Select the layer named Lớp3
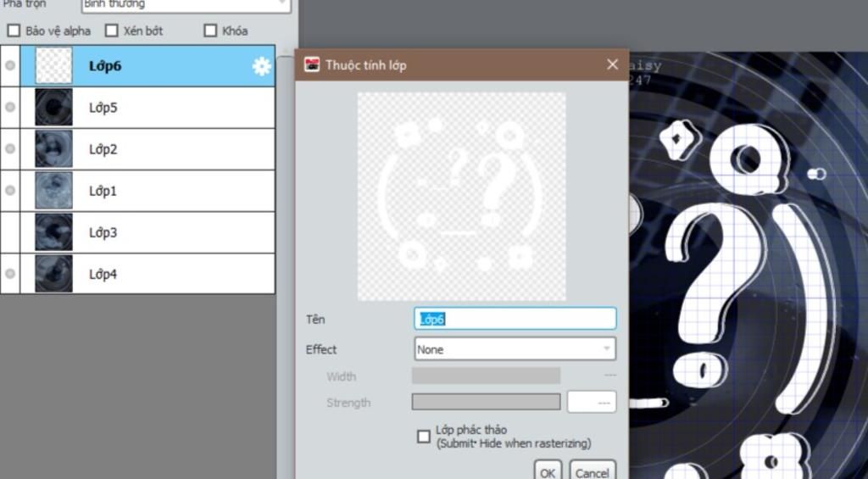 pyautogui.click(x=103, y=232)
